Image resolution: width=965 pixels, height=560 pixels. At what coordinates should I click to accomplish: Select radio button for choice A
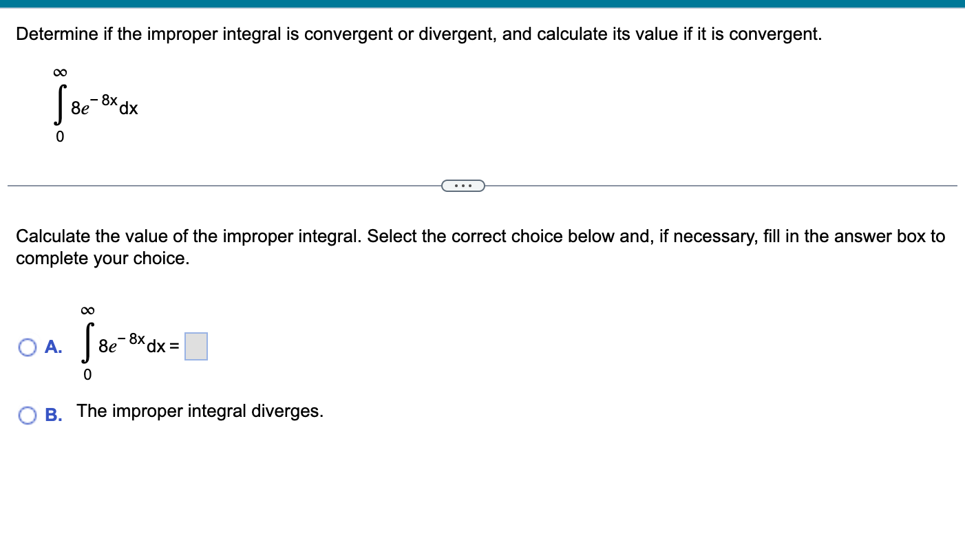pos(28,347)
